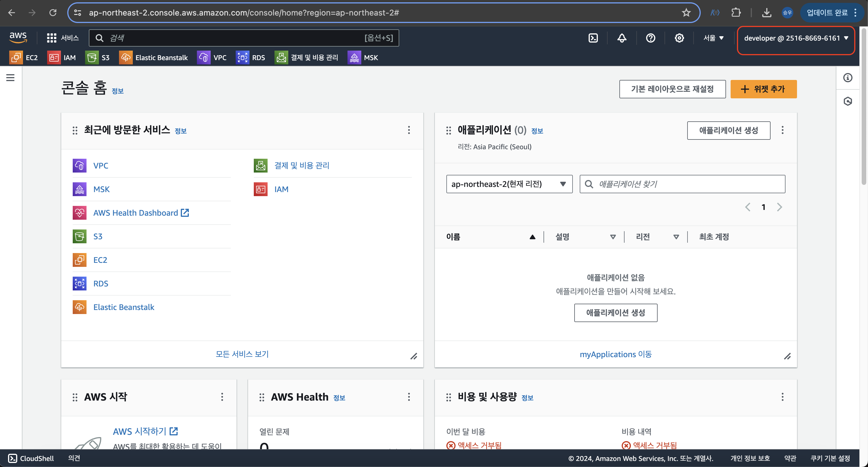Open CloudShell from the top navigation icon
The height and width of the screenshot is (467, 868).
click(593, 38)
